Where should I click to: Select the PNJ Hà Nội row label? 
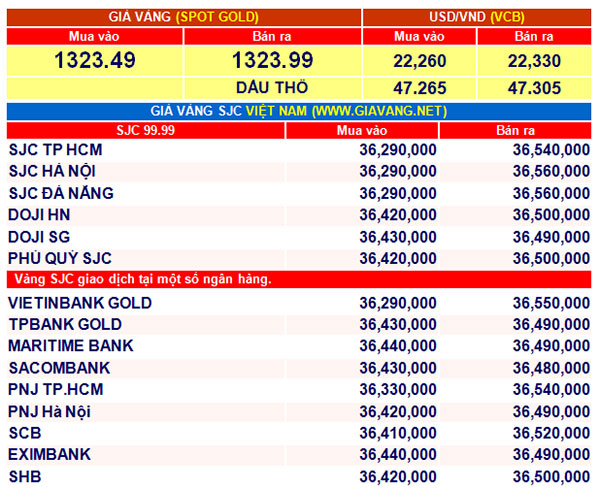[49, 412]
